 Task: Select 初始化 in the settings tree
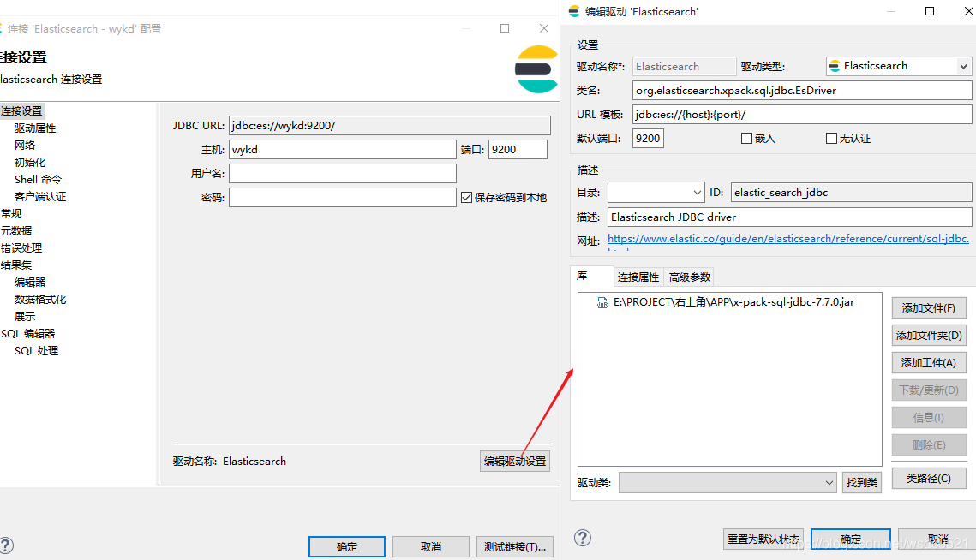tap(30, 163)
